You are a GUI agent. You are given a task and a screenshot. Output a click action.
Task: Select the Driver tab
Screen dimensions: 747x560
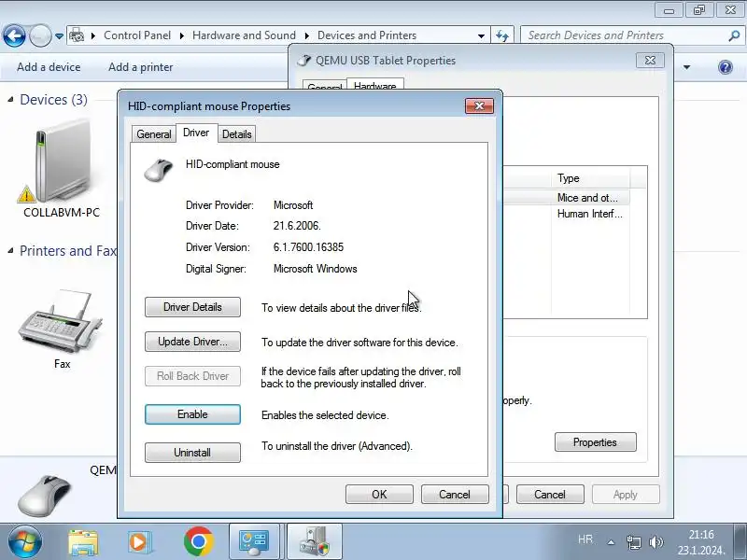(x=196, y=133)
